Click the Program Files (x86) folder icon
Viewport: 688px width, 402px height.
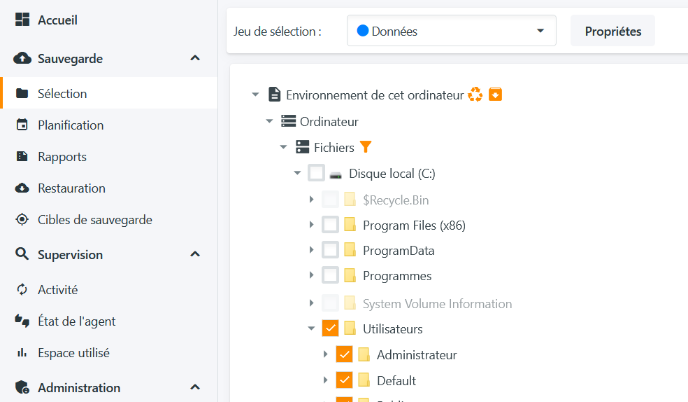[350, 224]
